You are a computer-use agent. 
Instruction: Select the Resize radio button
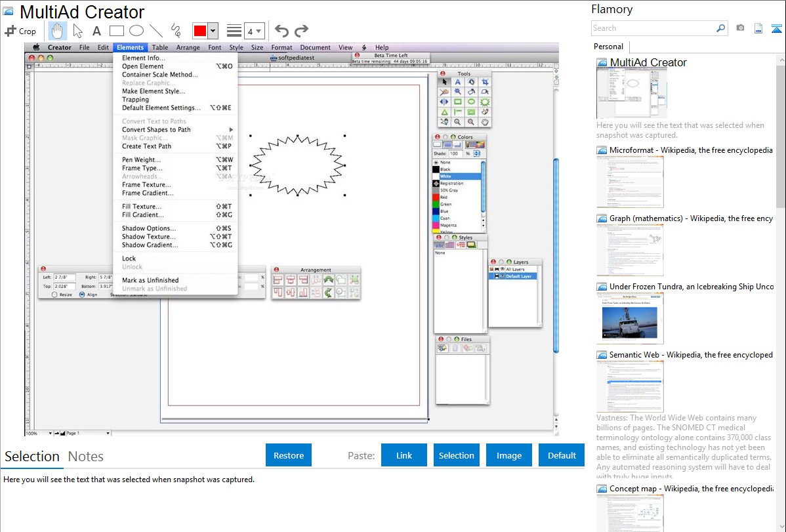point(54,295)
